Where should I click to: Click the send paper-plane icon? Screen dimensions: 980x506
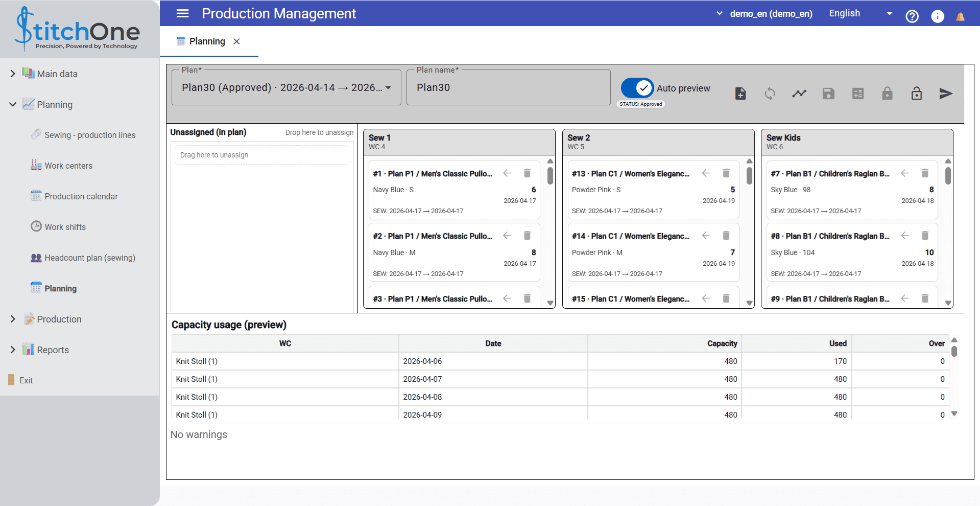[x=946, y=94]
